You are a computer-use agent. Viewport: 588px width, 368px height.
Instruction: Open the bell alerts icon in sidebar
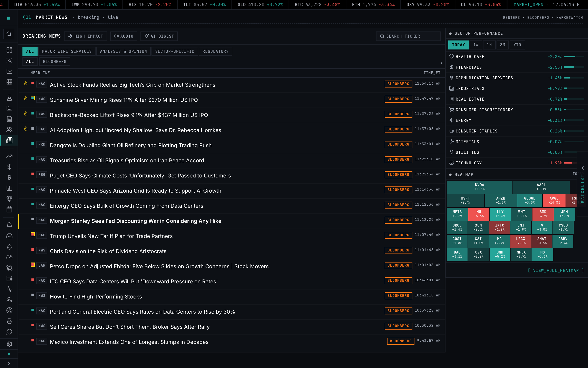[x=9, y=225]
